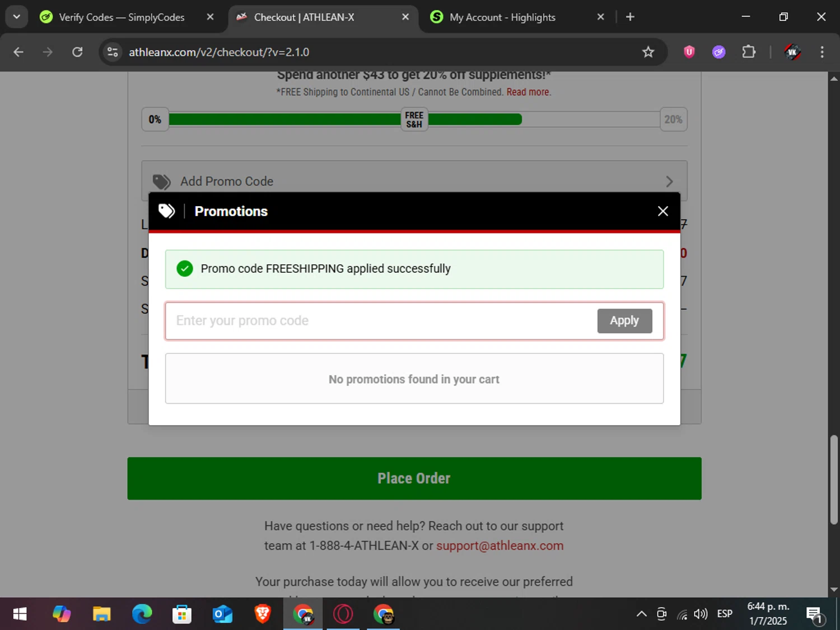Click the green Place Order button
Viewport: 840px width, 630px height.
coord(414,478)
